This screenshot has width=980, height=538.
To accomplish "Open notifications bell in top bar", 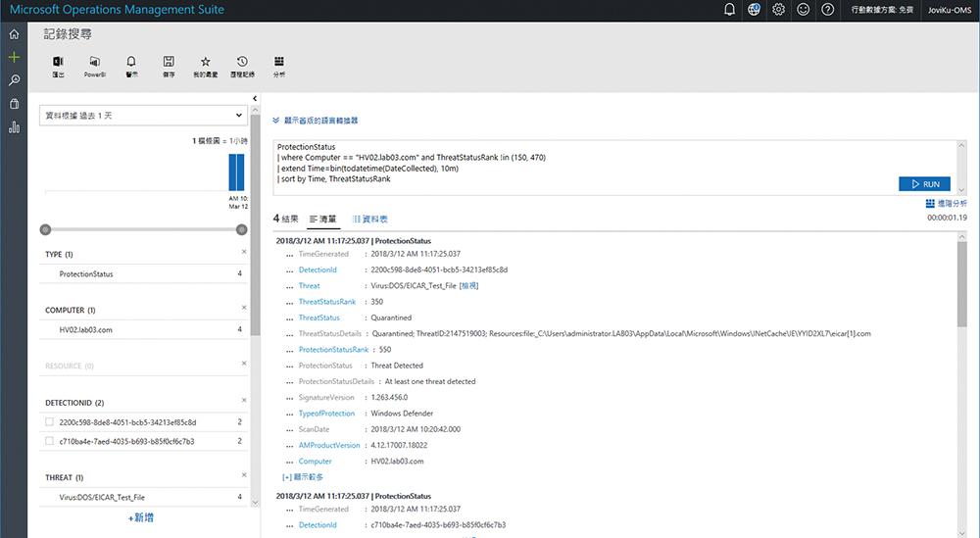I will 729,10.
